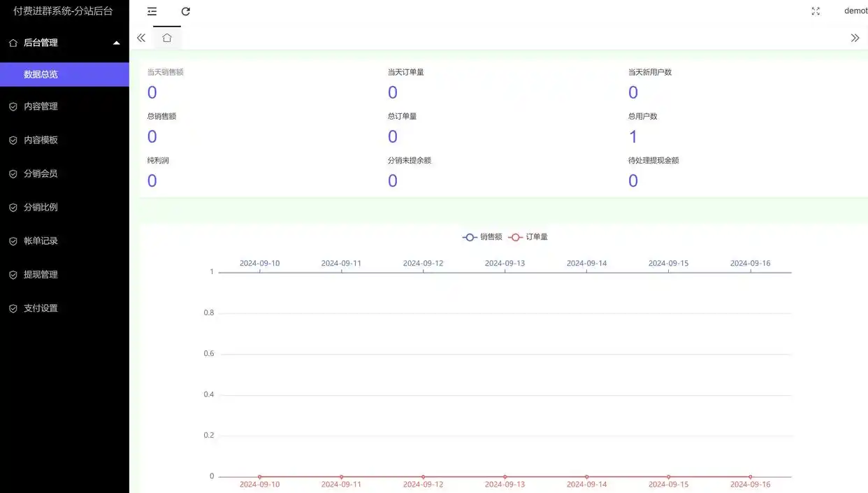
Task: Open the demot user dropdown
Action: tap(855, 11)
